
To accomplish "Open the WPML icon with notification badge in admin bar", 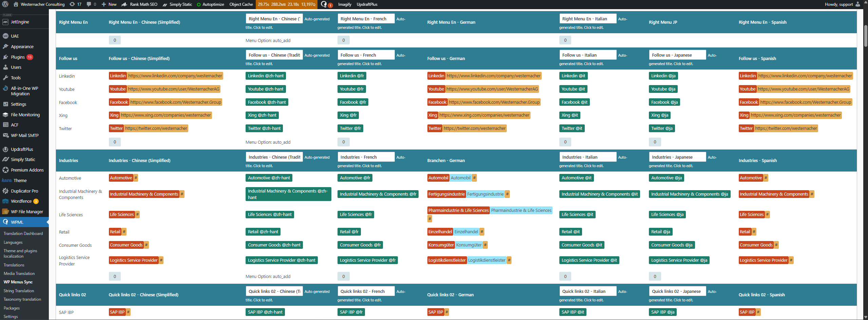I will click(x=326, y=4).
